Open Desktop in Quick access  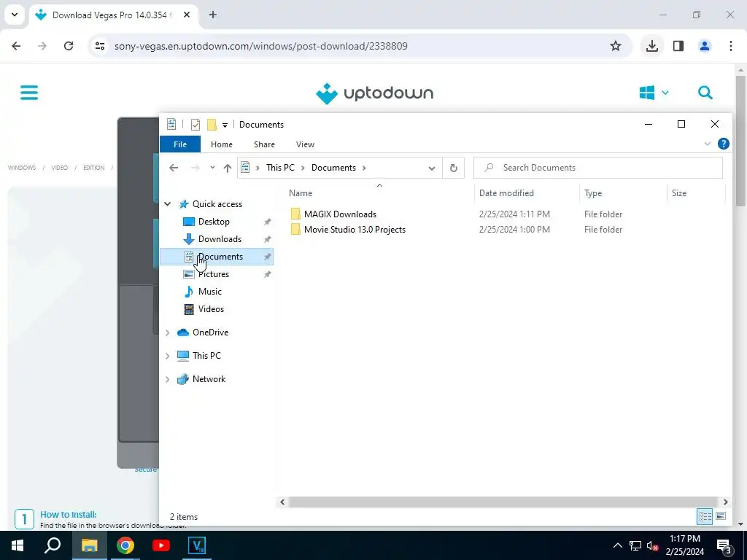[214, 222]
